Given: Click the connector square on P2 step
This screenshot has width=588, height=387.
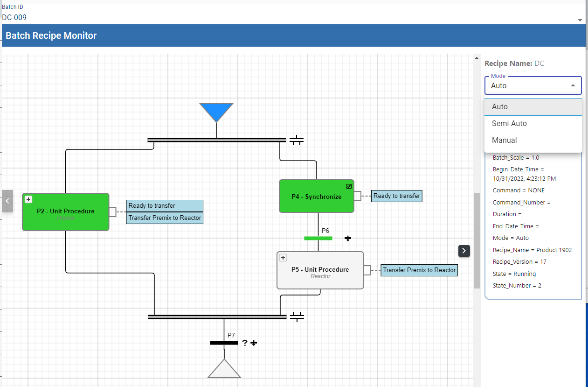Looking at the screenshot, I should pyautogui.click(x=112, y=212).
